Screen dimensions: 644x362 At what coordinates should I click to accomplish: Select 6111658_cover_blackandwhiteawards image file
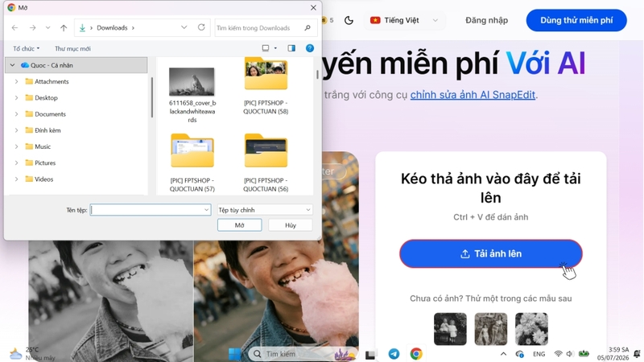(192, 94)
